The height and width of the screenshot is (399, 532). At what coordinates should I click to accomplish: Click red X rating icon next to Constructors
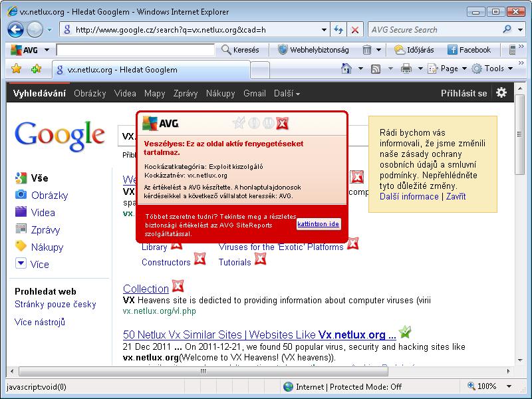pos(200,259)
